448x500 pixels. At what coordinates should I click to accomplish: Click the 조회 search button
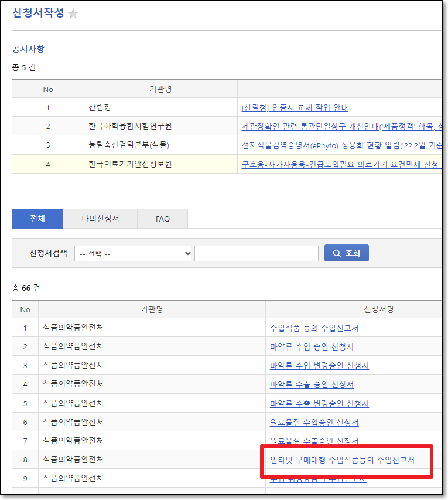pos(346,253)
